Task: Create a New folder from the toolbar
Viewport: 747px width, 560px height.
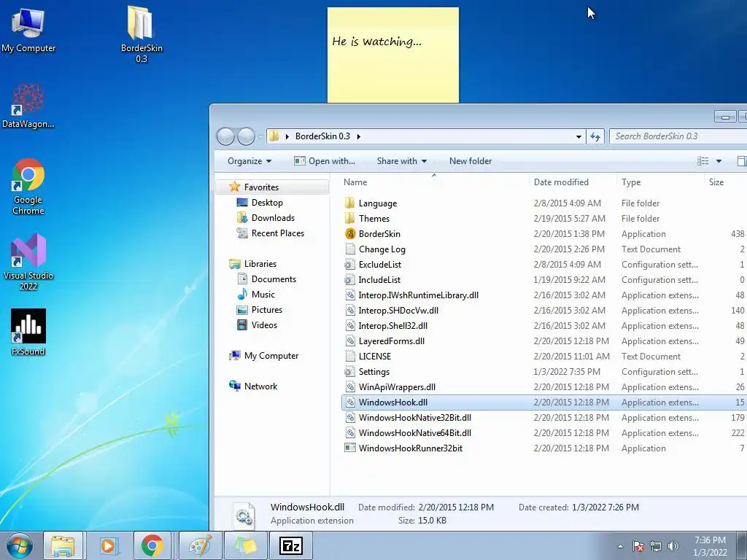Action: [471, 161]
